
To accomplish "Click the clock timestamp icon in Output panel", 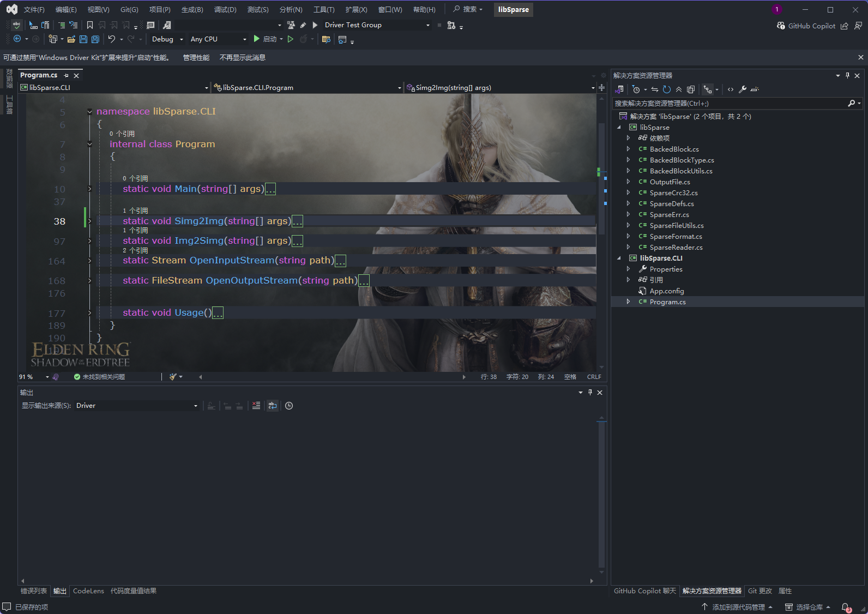I will pos(289,406).
